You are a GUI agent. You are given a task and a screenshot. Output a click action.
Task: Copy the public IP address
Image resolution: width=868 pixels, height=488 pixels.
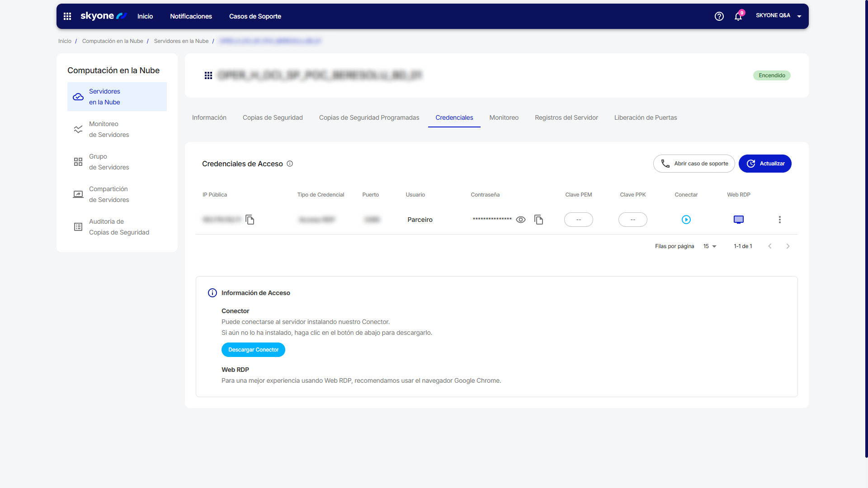pyautogui.click(x=250, y=220)
